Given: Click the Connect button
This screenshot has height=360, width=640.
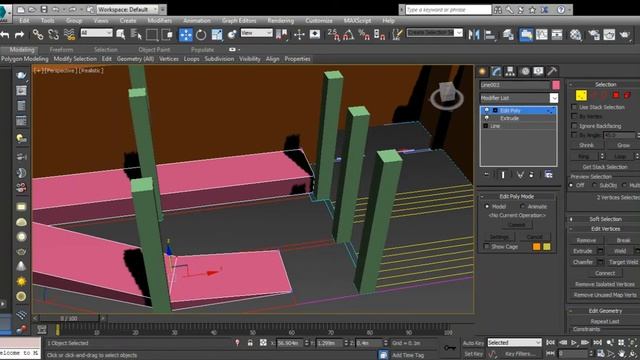Looking at the screenshot, I should [605, 273].
